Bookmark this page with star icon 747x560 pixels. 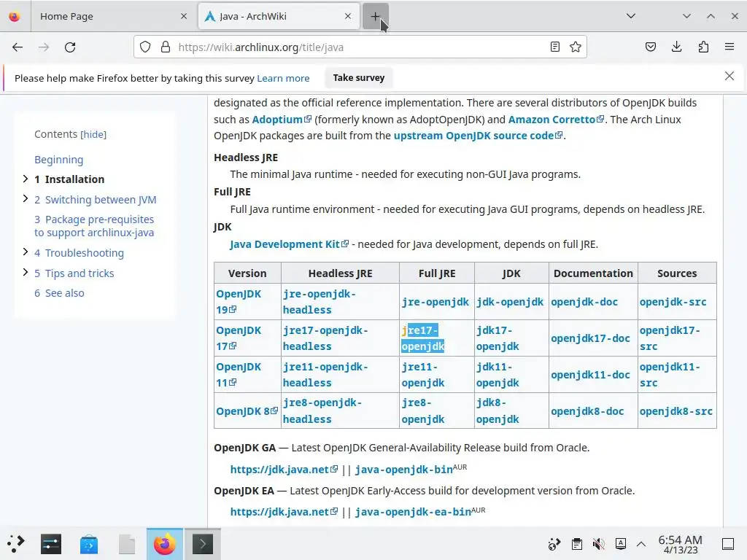(576, 47)
